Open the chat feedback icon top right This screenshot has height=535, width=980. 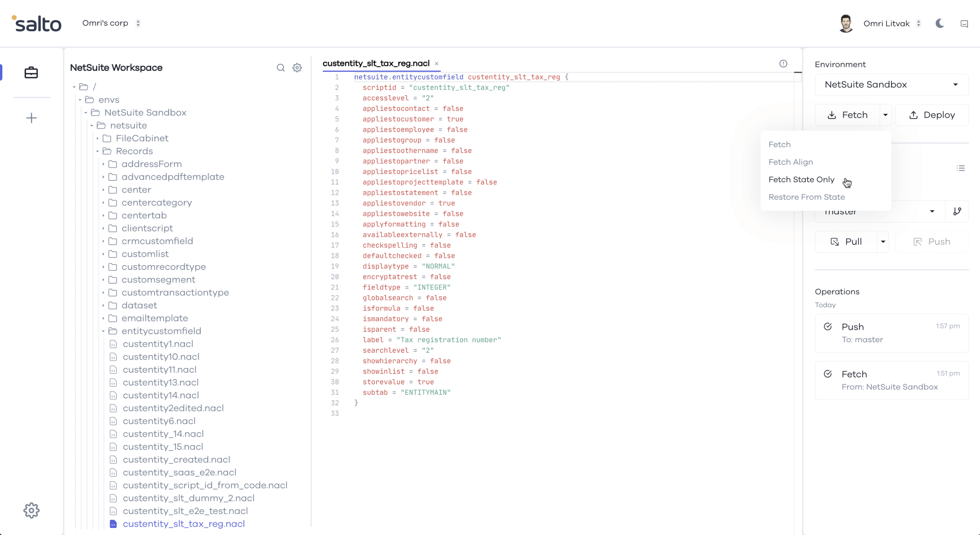pyautogui.click(x=964, y=24)
